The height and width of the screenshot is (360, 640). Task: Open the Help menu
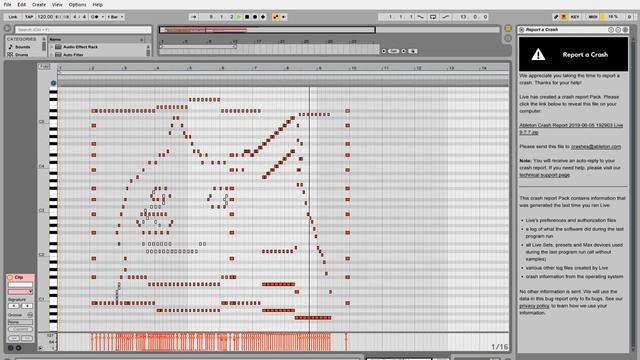(97, 4)
